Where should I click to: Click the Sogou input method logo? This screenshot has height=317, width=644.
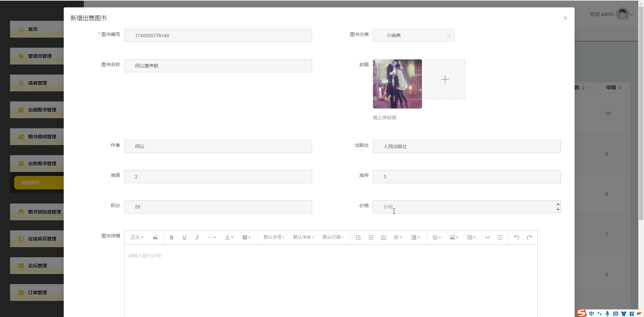[x=582, y=313]
